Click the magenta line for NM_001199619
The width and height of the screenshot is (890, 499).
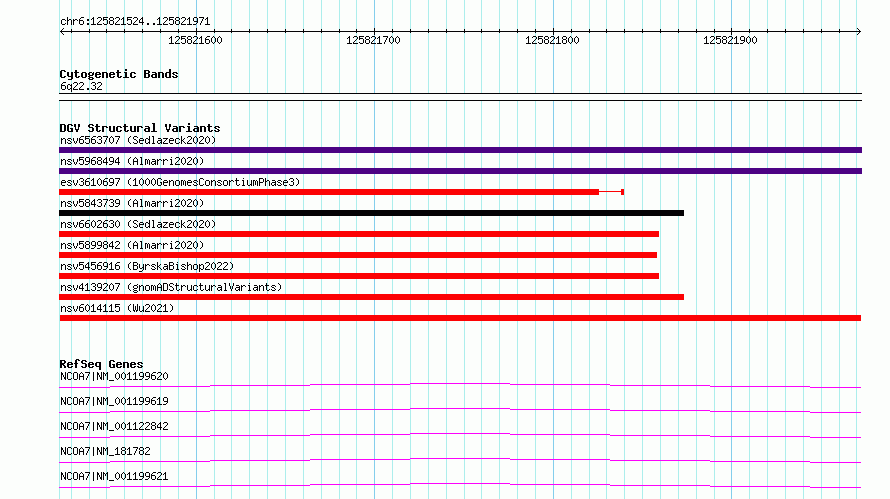[460, 410]
